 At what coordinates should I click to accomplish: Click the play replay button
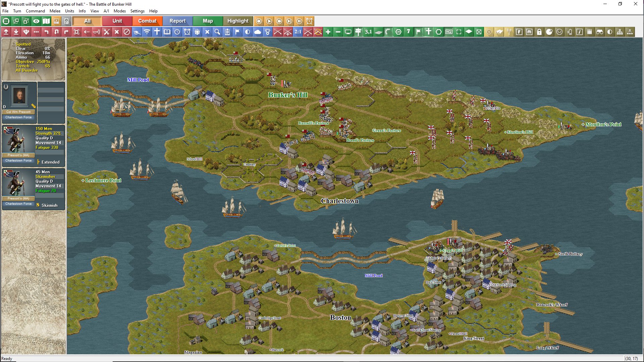(269, 21)
